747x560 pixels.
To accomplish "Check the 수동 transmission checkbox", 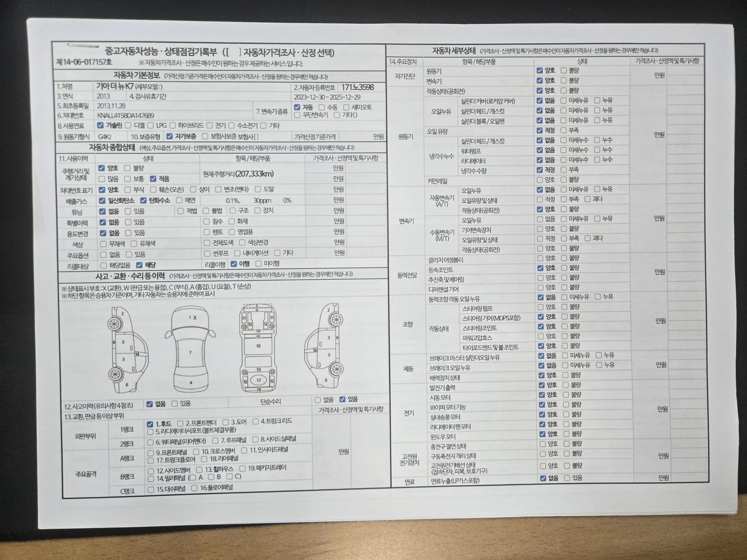I will pos(322,107).
